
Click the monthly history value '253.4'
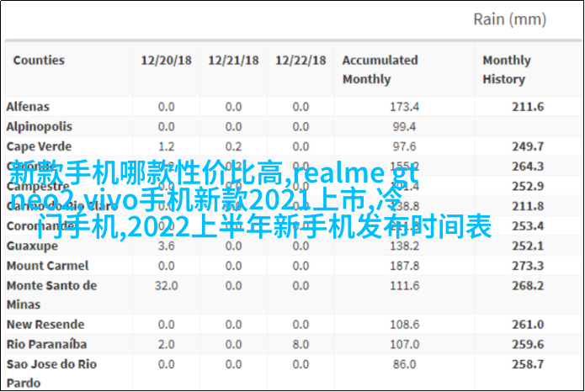(x=528, y=226)
